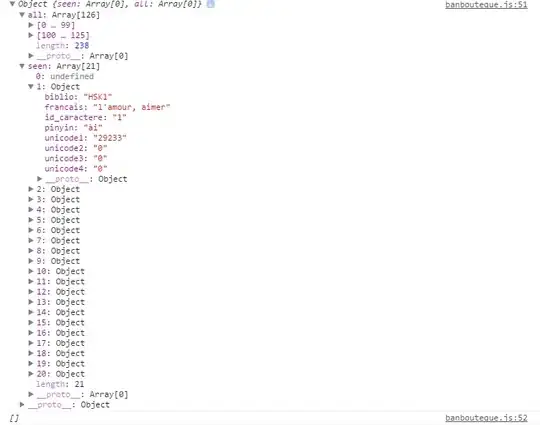The image size is (540, 425).
Task: Collapse the seen: Array[21] node
Action: pyautogui.click(x=22, y=66)
